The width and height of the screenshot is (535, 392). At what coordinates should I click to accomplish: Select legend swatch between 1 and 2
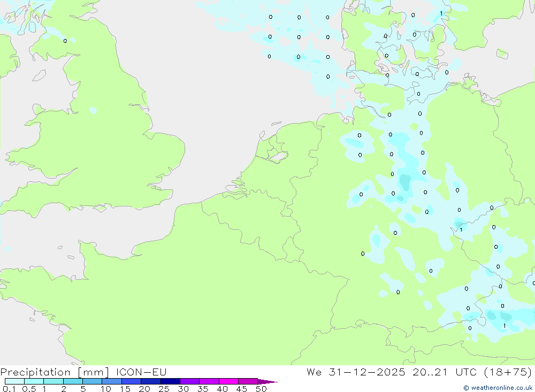click(53, 381)
